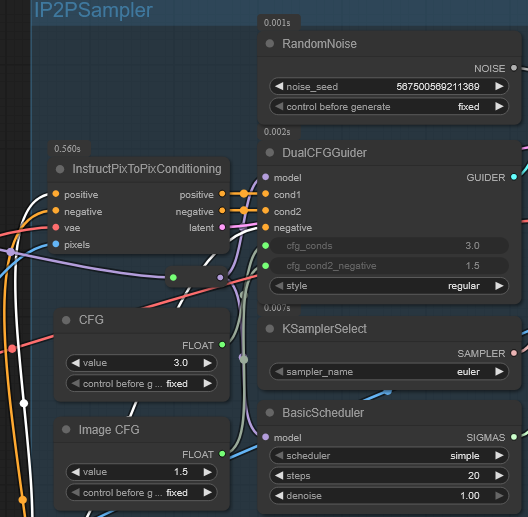Click the SAMPLER output socket

tap(514, 353)
